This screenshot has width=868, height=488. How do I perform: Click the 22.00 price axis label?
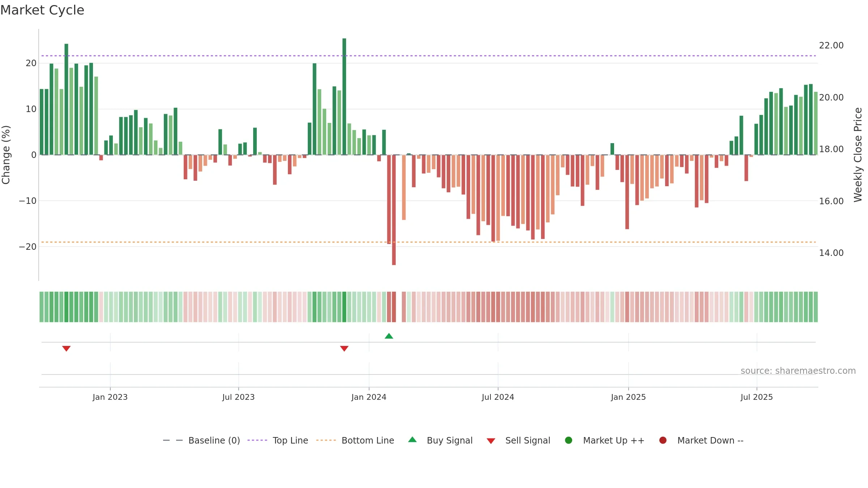point(831,46)
